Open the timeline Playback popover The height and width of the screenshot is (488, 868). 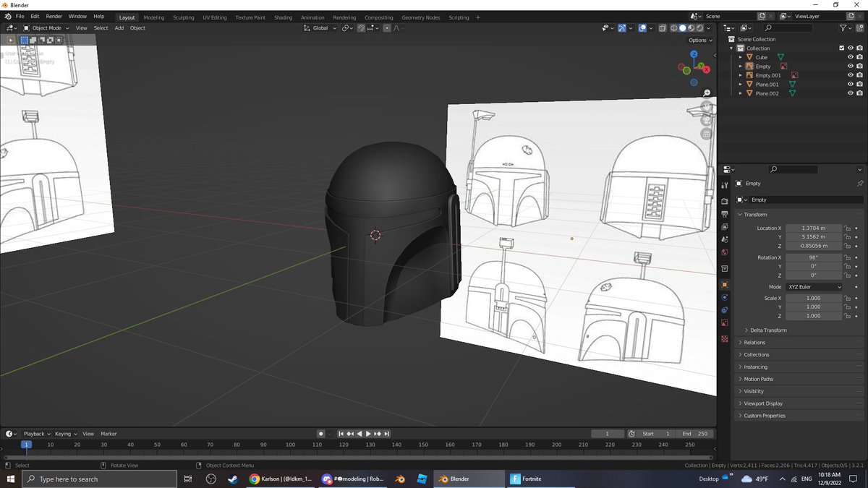36,434
